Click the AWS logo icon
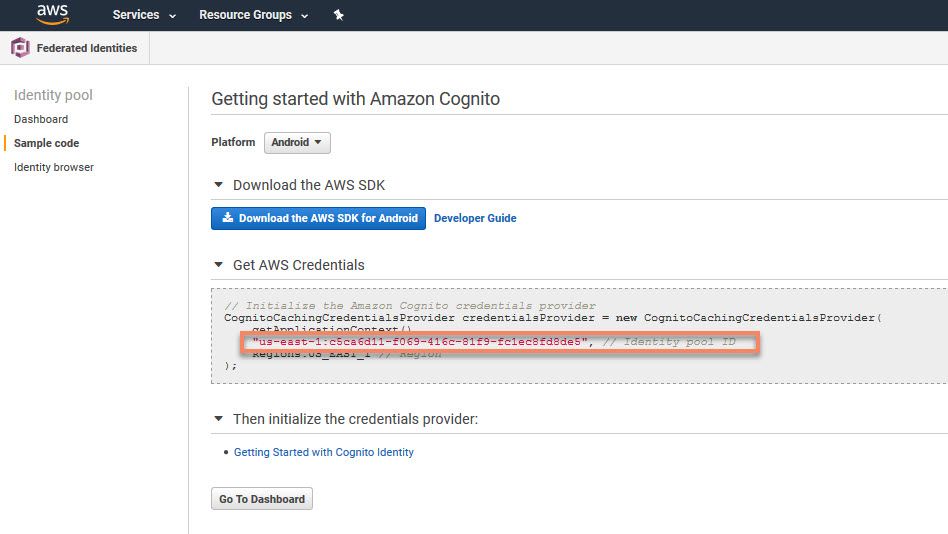 [52, 15]
